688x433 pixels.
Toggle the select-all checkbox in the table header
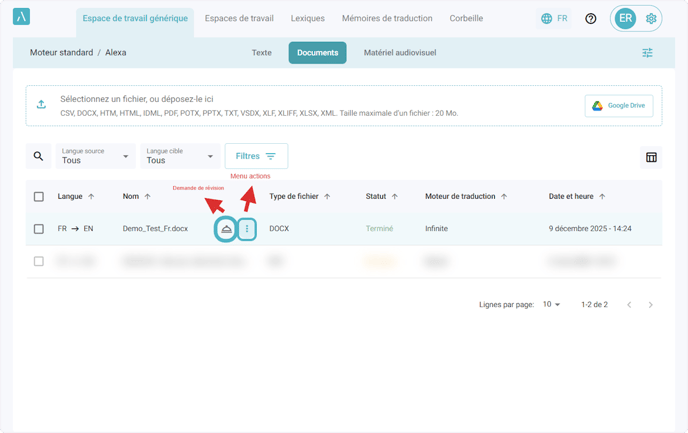tap(39, 197)
